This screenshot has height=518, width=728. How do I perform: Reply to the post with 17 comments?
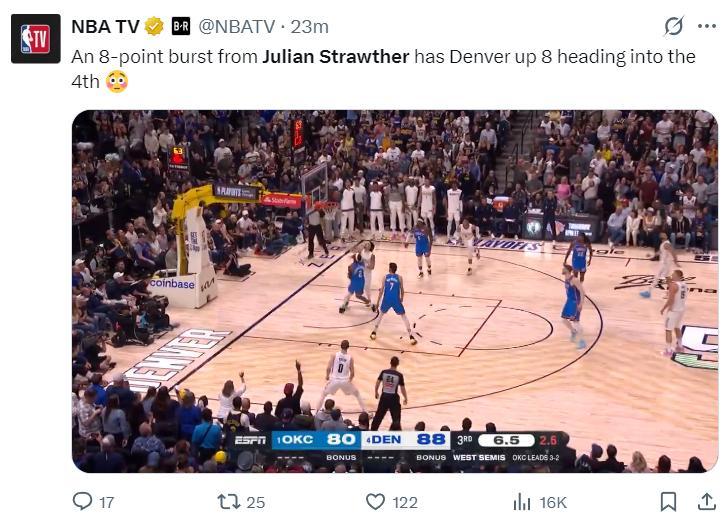(93, 502)
